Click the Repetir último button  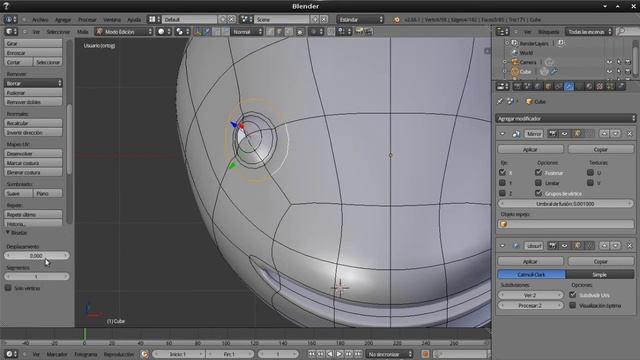[x=33, y=214]
